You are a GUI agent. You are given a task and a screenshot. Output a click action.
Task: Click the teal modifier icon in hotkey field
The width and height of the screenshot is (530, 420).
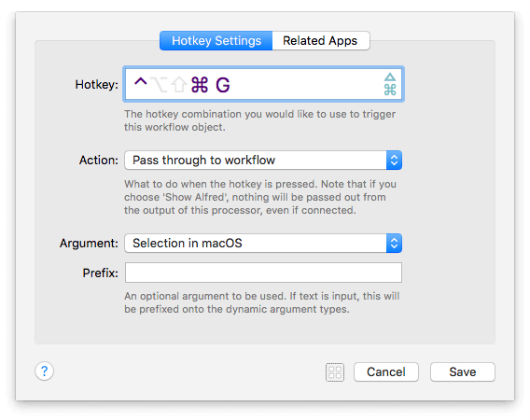point(390,84)
